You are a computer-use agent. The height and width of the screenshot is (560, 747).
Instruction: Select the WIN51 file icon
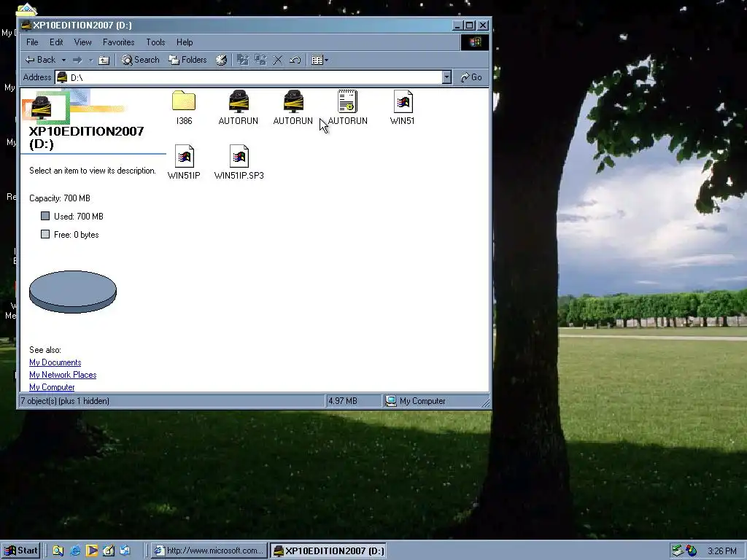tap(403, 101)
